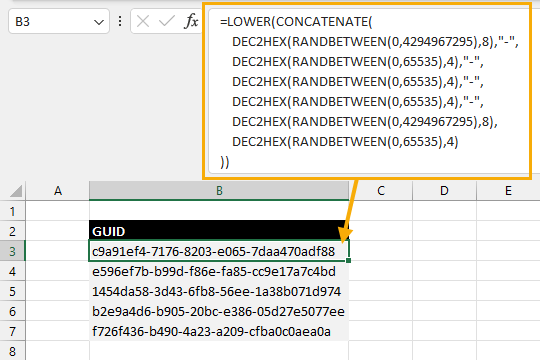540x360 pixels.
Task: Select column B header
Action: tap(219, 191)
